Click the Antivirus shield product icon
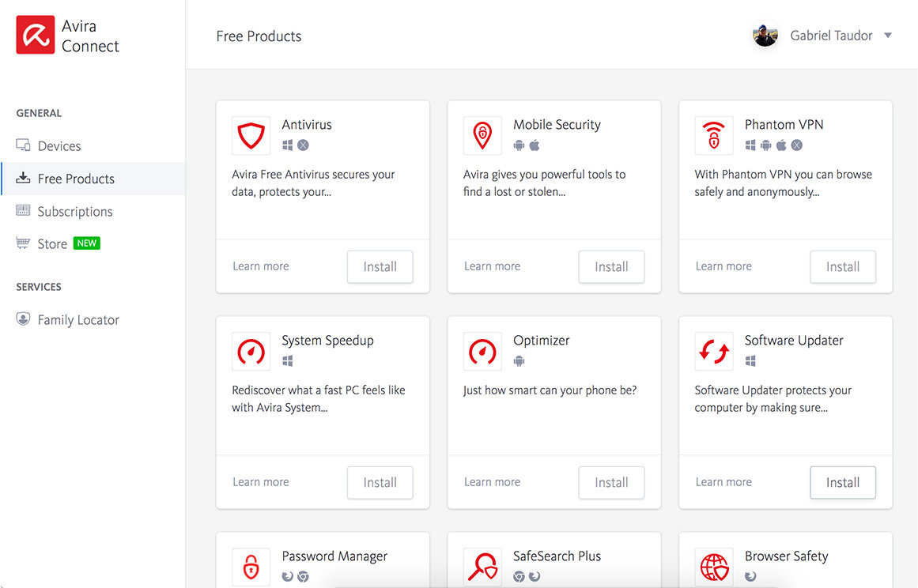The height and width of the screenshot is (588, 918). click(x=251, y=136)
